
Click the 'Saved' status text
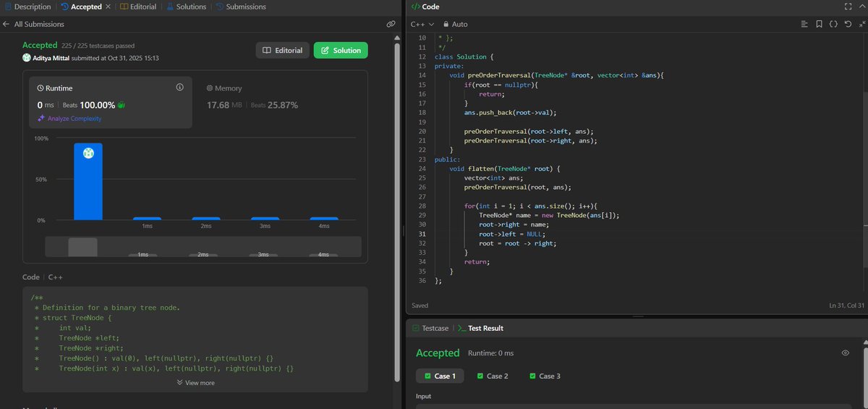point(420,305)
